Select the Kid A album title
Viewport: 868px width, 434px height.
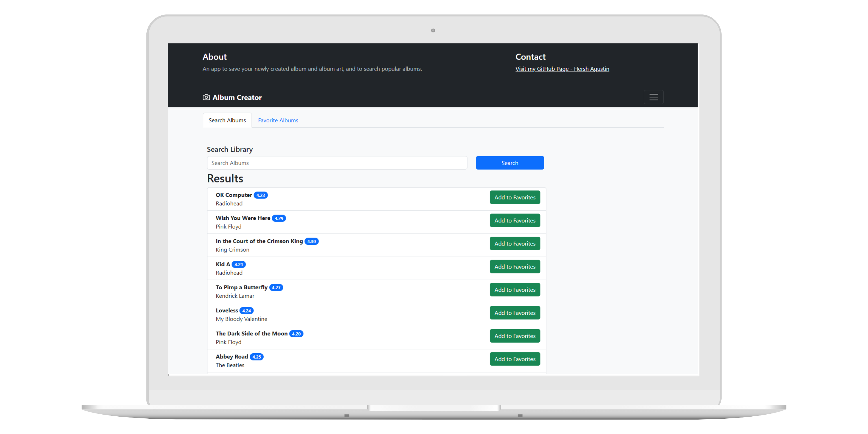point(223,264)
